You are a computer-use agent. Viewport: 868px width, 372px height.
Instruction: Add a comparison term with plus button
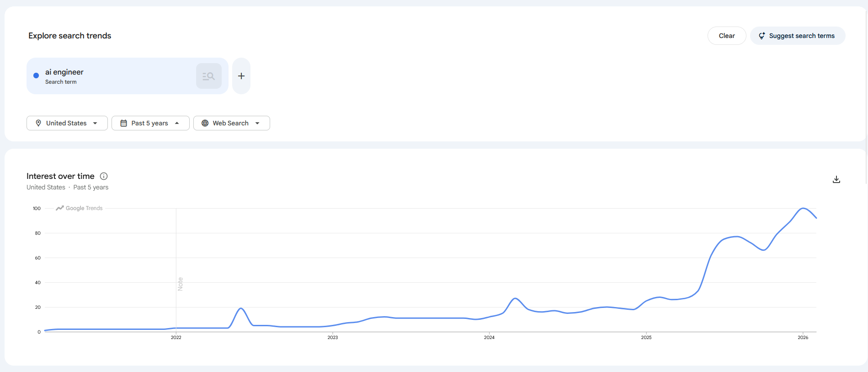(x=241, y=76)
